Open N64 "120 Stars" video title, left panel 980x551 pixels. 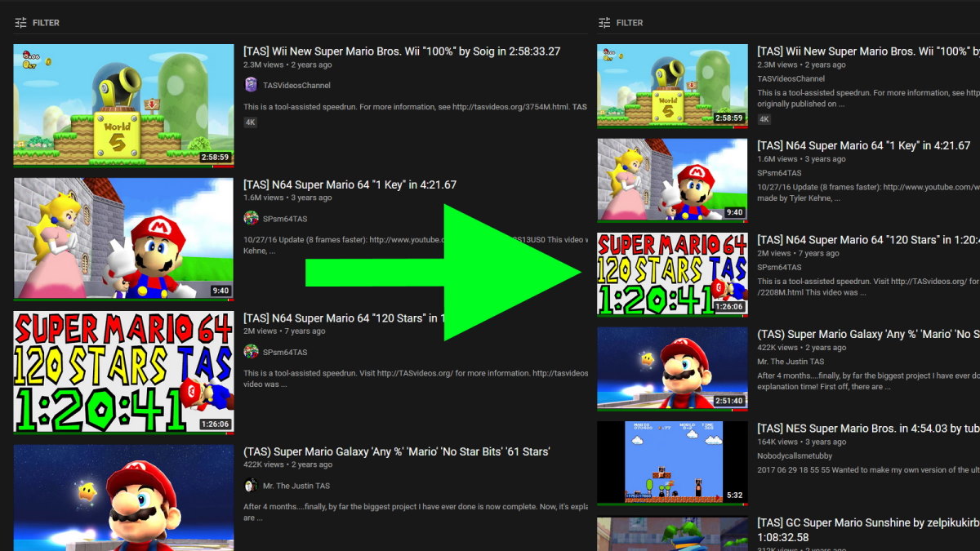[x=343, y=318]
